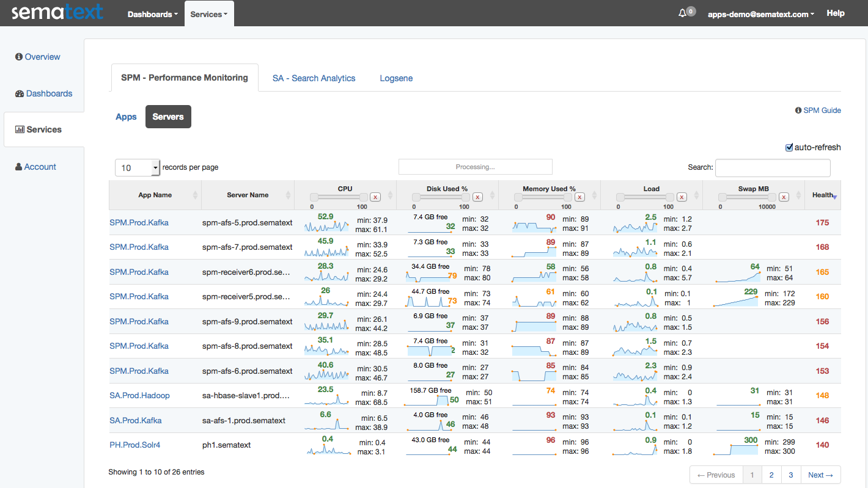This screenshot has width=868, height=488.
Task: Adjust the Swap MB slider right handle
Action: tap(771, 197)
